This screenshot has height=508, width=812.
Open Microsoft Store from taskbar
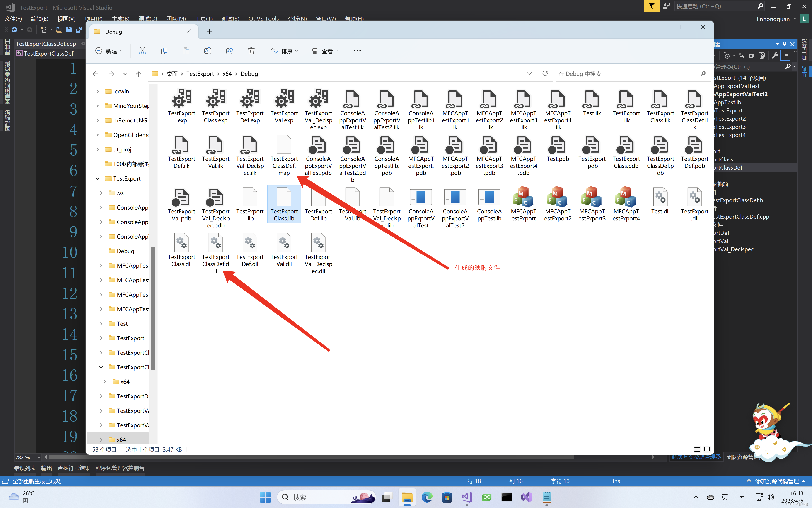pos(447,497)
